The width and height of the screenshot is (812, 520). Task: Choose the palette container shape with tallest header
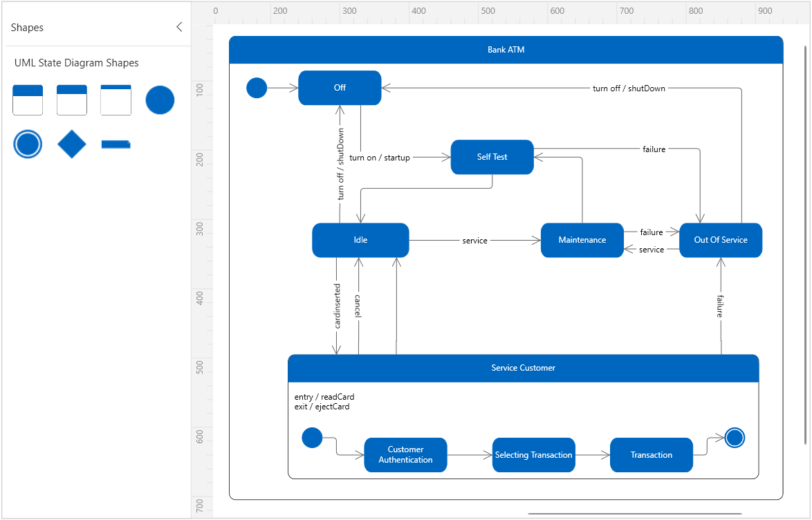[28, 100]
